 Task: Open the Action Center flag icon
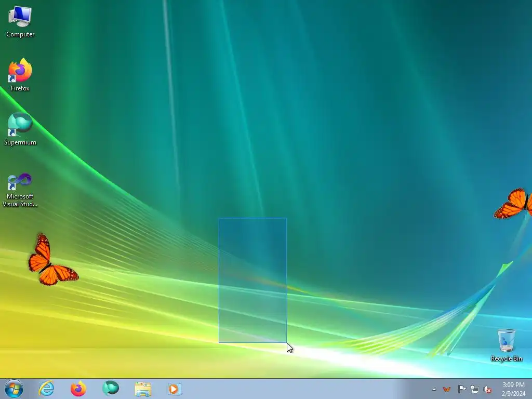coord(461,389)
